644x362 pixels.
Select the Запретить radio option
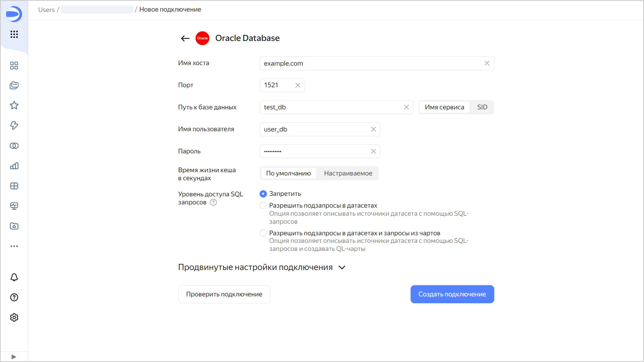click(263, 194)
